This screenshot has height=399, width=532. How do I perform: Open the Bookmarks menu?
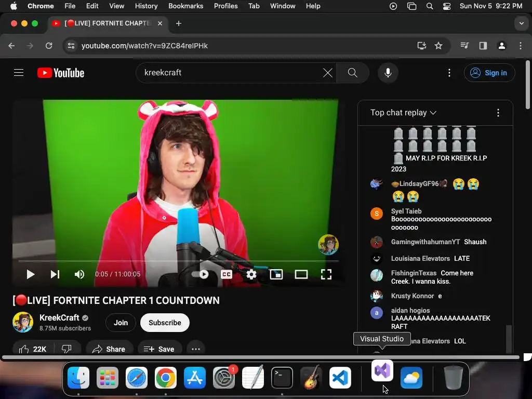pos(185,6)
